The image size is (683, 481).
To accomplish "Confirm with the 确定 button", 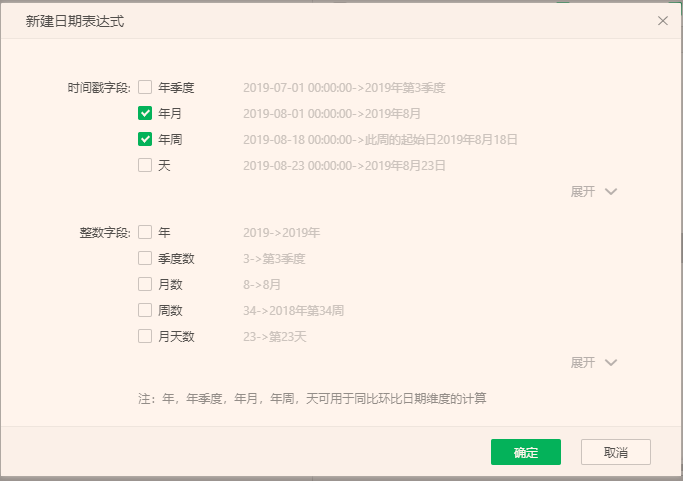I will pos(526,452).
